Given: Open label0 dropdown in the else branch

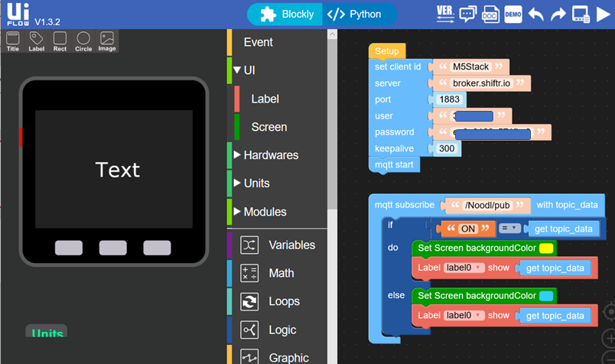Looking at the screenshot, I should 464,315.
